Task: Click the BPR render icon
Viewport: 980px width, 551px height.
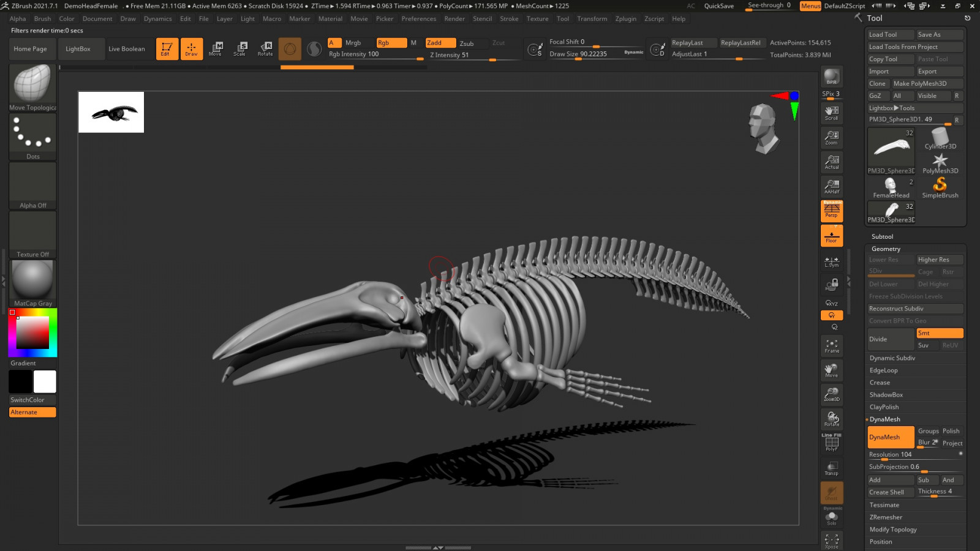Action: point(831,77)
